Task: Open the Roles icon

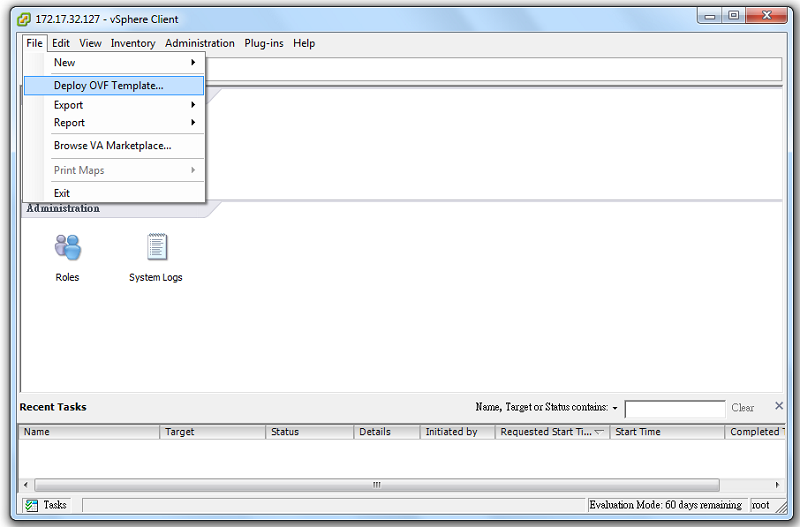Action: point(67,247)
